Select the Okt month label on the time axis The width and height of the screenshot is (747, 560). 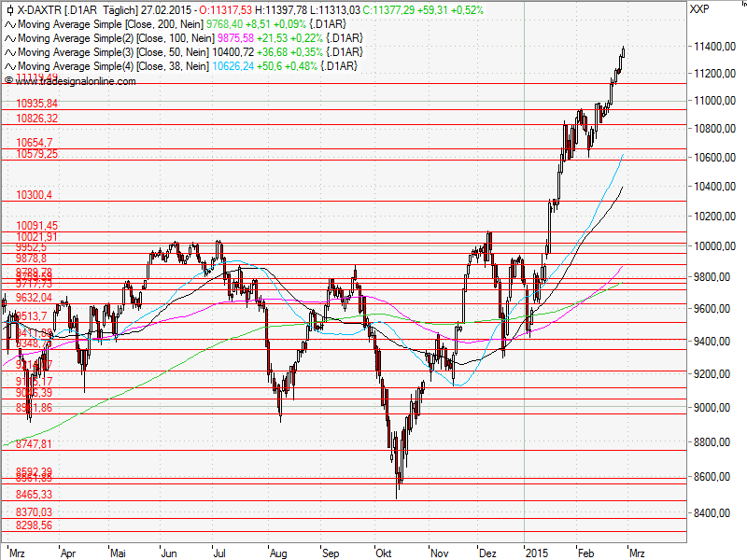click(x=383, y=553)
